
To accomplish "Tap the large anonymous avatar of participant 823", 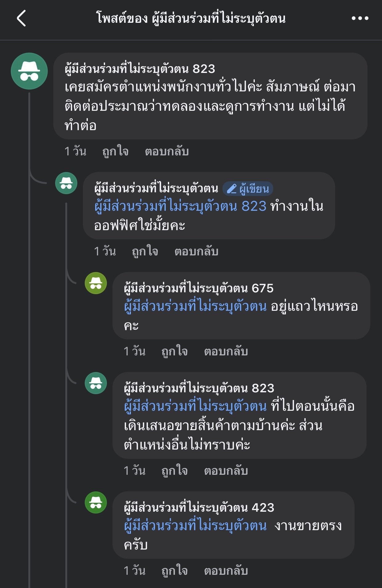I will (x=29, y=71).
